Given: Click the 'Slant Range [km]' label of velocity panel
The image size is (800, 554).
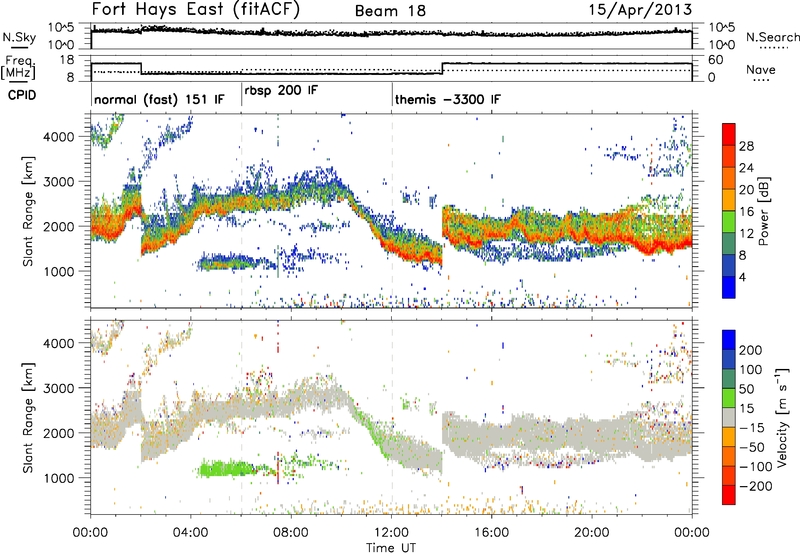Looking at the screenshot, I should [28, 417].
